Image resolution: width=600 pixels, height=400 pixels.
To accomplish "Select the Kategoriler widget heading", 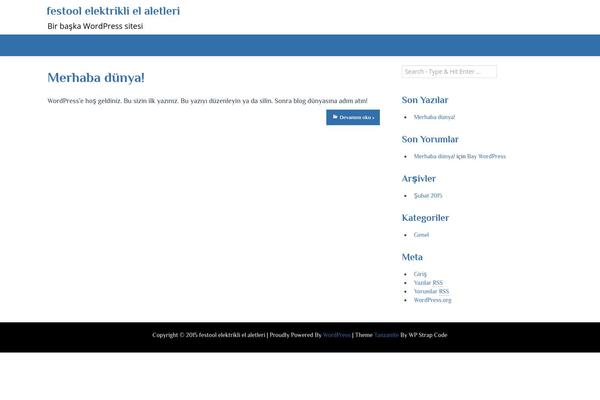I will (426, 218).
